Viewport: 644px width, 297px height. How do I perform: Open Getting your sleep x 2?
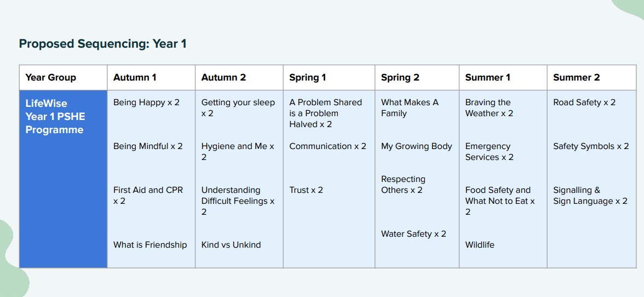[238, 107]
